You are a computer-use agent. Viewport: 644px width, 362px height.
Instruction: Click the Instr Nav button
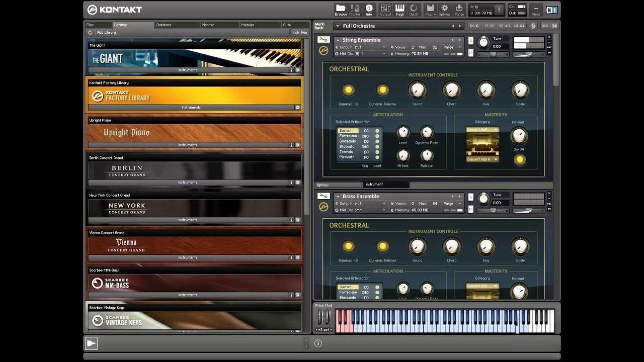[x=299, y=32]
